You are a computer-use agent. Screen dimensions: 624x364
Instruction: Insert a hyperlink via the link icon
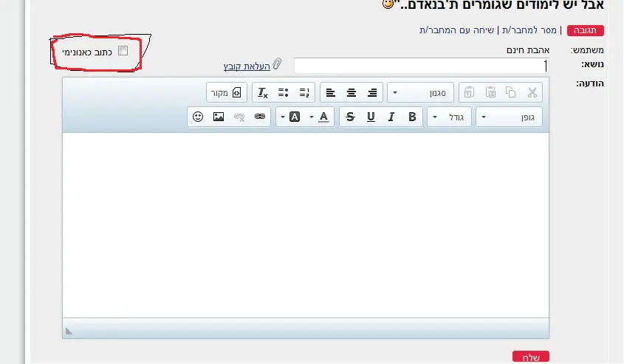click(x=259, y=117)
